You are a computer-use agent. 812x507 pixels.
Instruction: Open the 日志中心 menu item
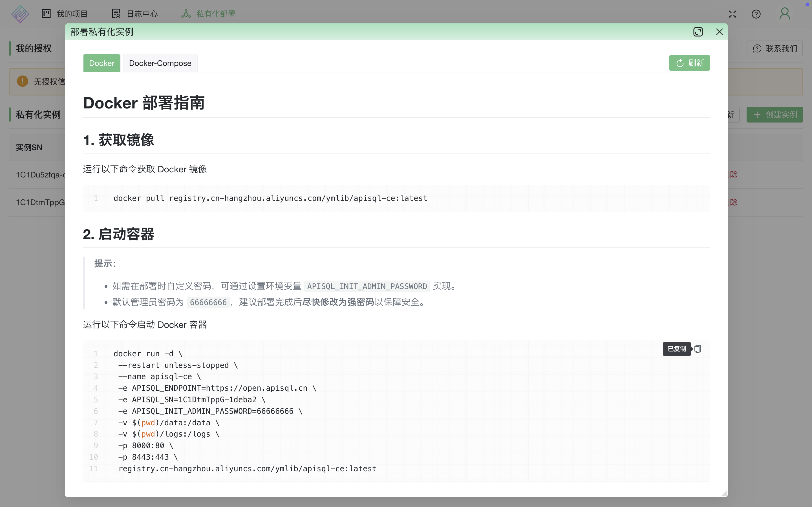[x=142, y=14]
